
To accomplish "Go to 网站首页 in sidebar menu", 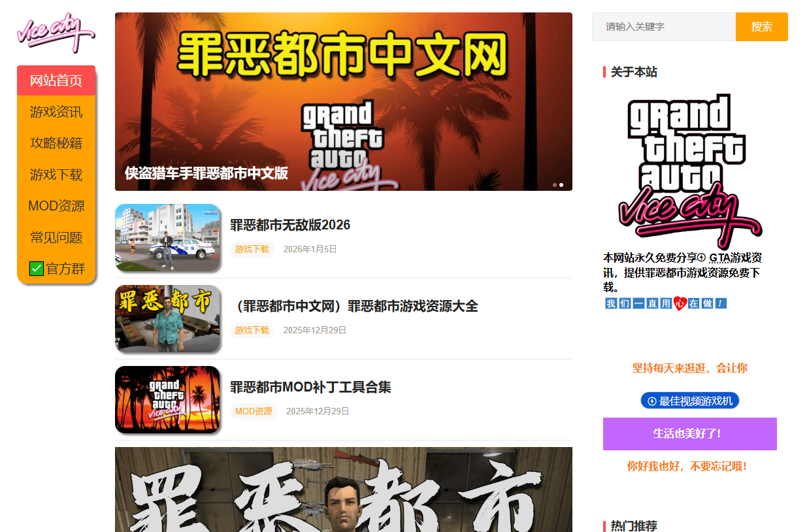I will click(x=56, y=80).
